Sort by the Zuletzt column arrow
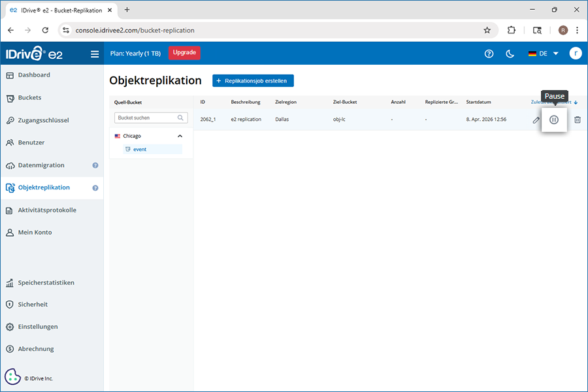The height and width of the screenshot is (392, 588). [576, 103]
